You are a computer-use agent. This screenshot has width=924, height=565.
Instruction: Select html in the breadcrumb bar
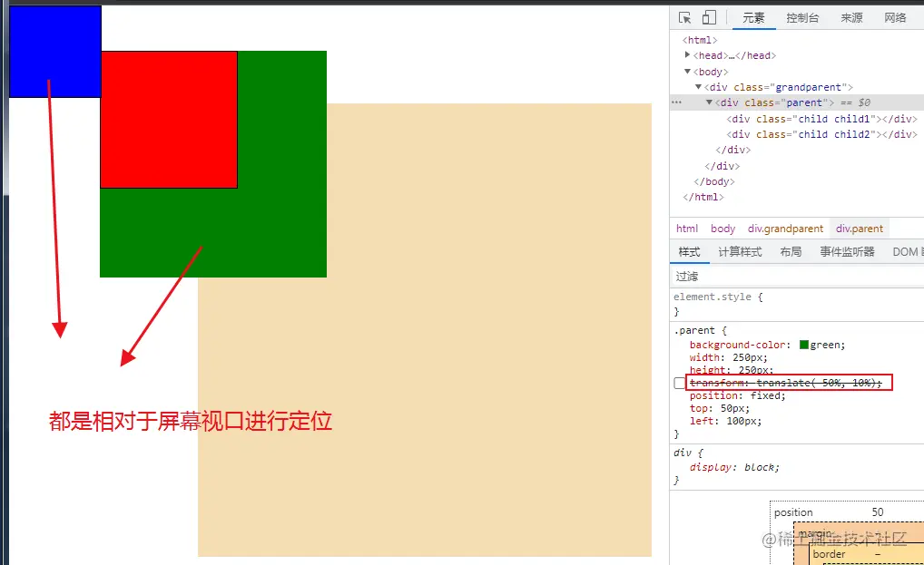tap(686, 228)
